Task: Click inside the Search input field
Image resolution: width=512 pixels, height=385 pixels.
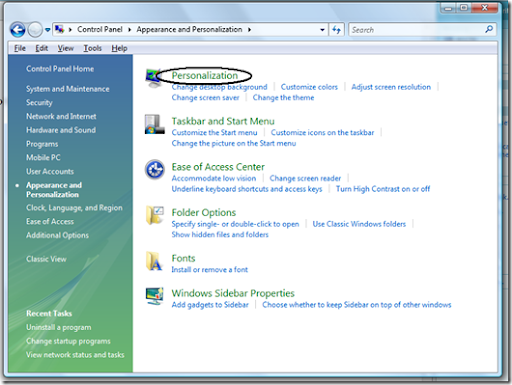Action: click(x=417, y=30)
